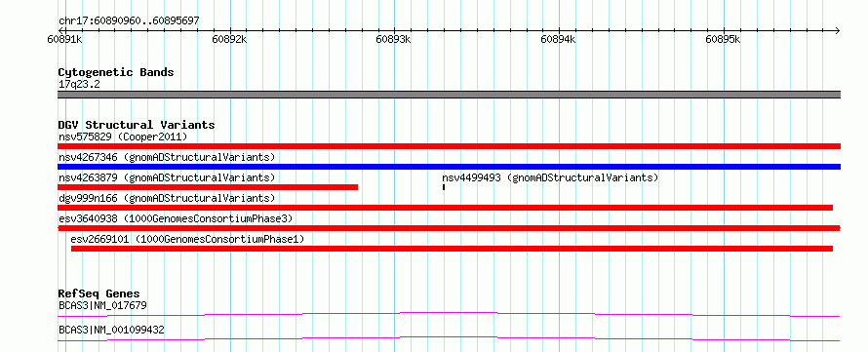Select the tiny nsv4499493 variant marker
Viewport: 868px width, 352px height.
tap(444, 187)
